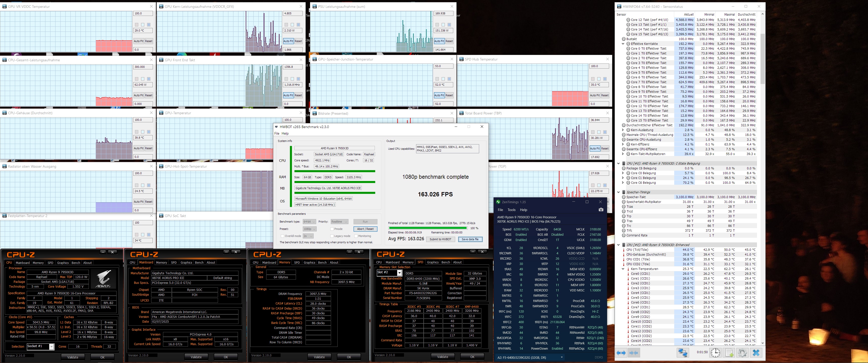Switch to Graphics tab in CPU-Z Memory window
Viewport: 868px width, 363px height.
[309, 263]
